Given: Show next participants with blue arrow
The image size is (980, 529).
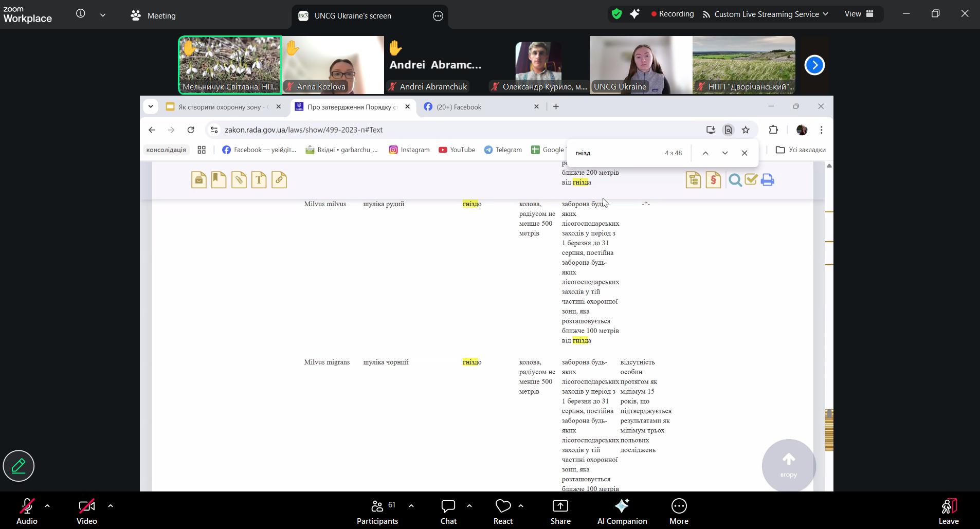Looking at the screenshot, I should [814, 65].
